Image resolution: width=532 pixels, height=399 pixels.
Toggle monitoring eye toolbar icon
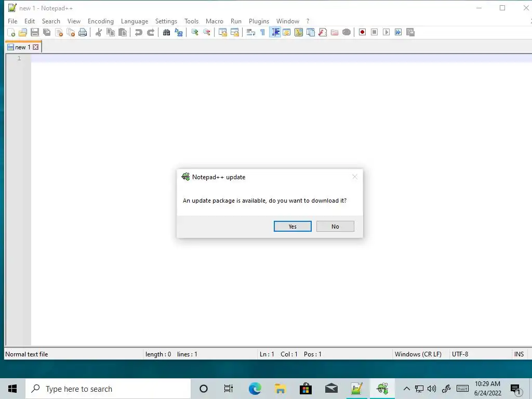click(347, 32)
